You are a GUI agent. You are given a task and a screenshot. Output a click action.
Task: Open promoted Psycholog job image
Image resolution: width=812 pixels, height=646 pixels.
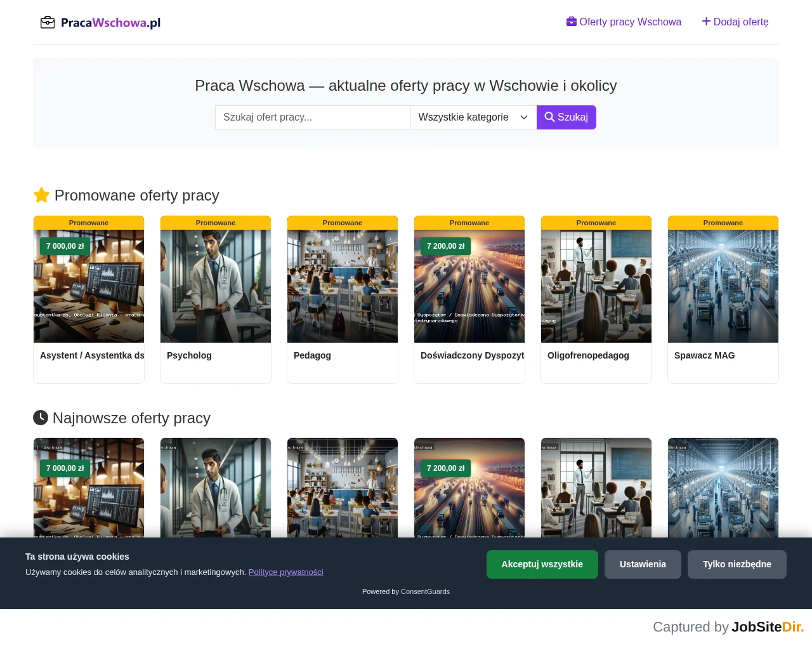click(216, 286)
